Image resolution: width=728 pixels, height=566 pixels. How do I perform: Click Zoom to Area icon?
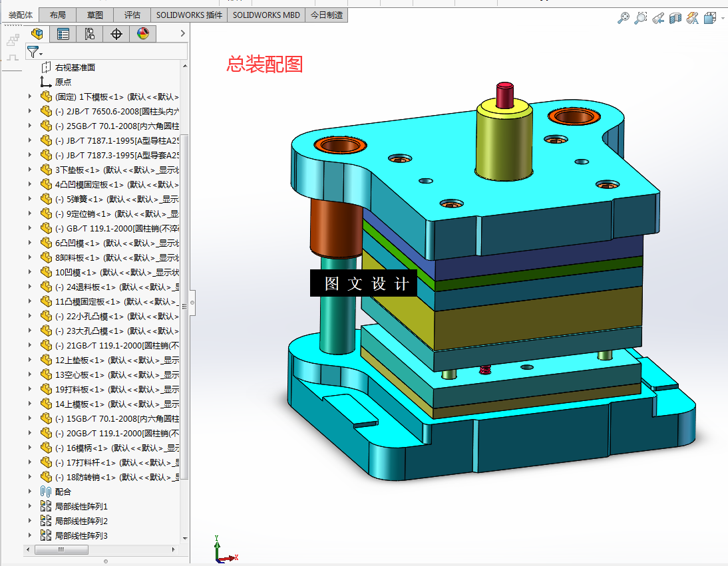coord(641,18)
